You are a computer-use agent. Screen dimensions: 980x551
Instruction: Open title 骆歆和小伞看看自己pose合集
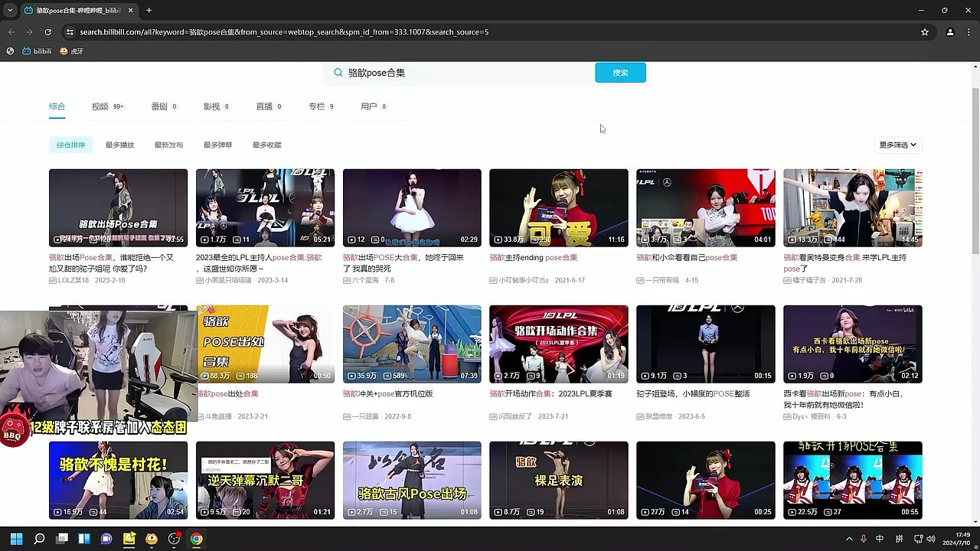pyautogui.click(x=688, y=258)
